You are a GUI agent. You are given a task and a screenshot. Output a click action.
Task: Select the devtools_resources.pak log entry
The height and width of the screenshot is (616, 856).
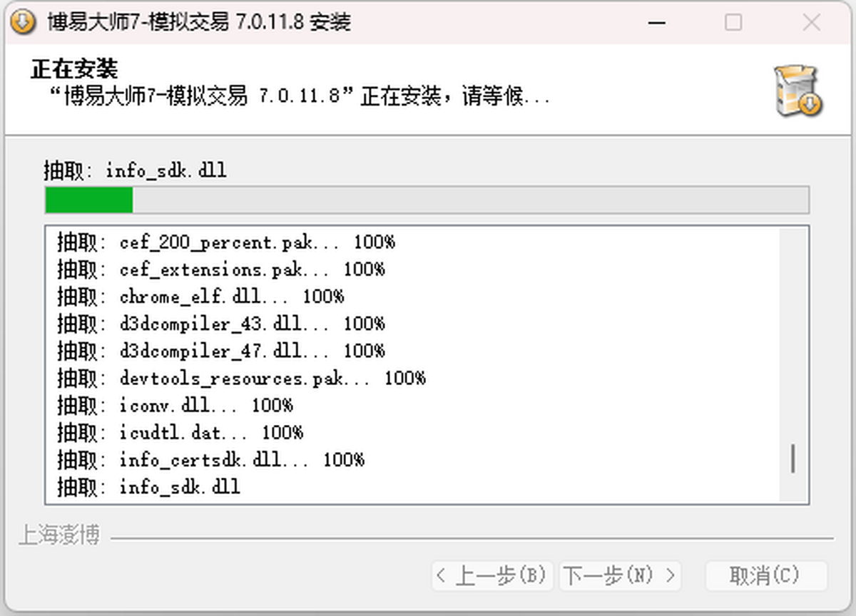(x=241, y=378)
